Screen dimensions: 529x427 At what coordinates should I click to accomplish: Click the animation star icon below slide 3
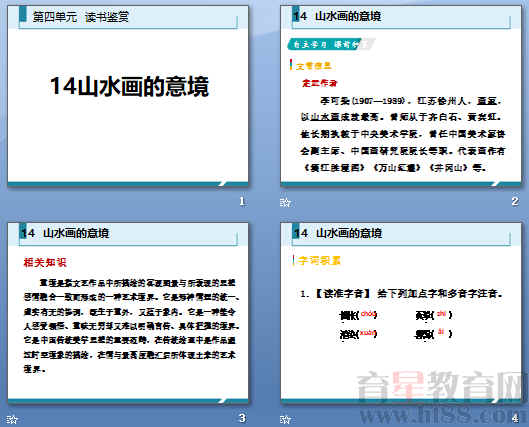coord(12,419)
